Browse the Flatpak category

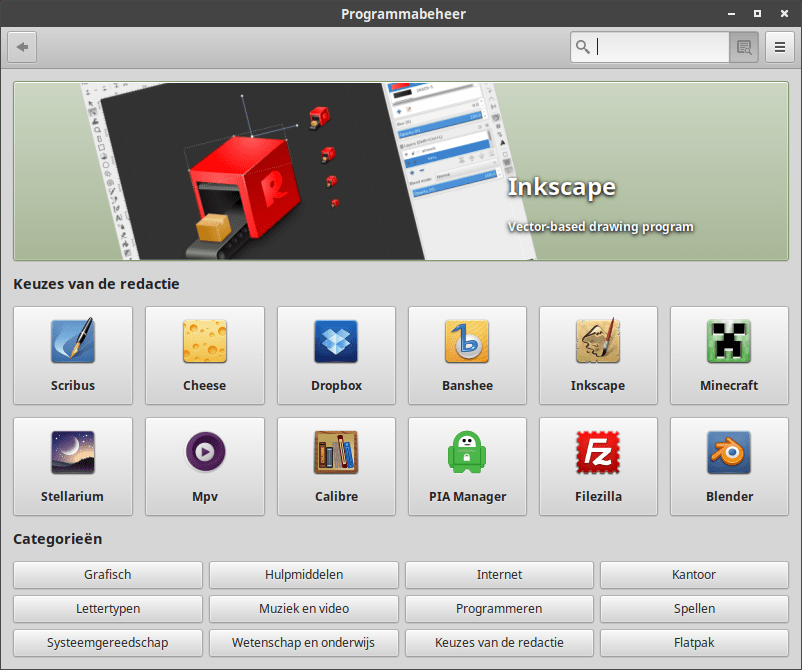pos(694,643)
